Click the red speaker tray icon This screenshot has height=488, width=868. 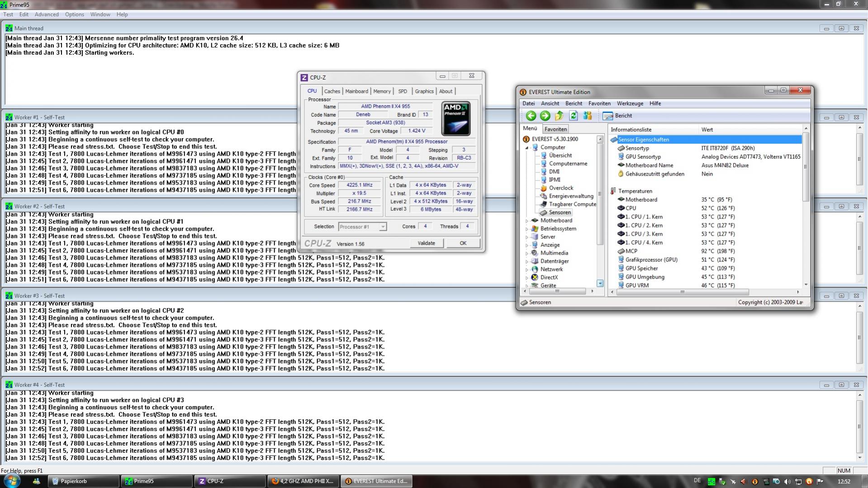click(x=744, y=482)
